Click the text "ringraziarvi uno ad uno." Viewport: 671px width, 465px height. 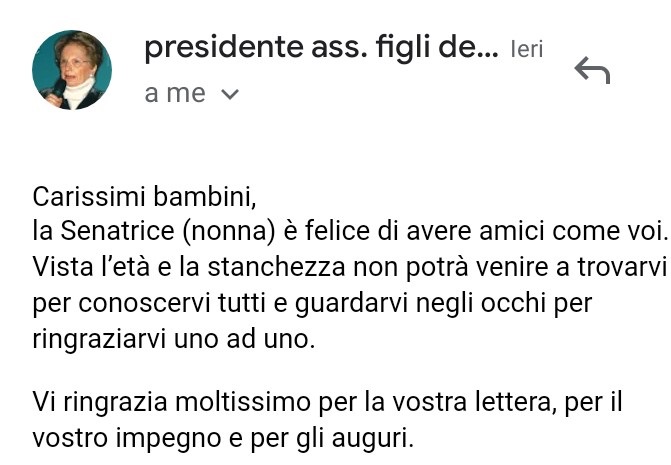pyautogui.click(x=174, y=340)
